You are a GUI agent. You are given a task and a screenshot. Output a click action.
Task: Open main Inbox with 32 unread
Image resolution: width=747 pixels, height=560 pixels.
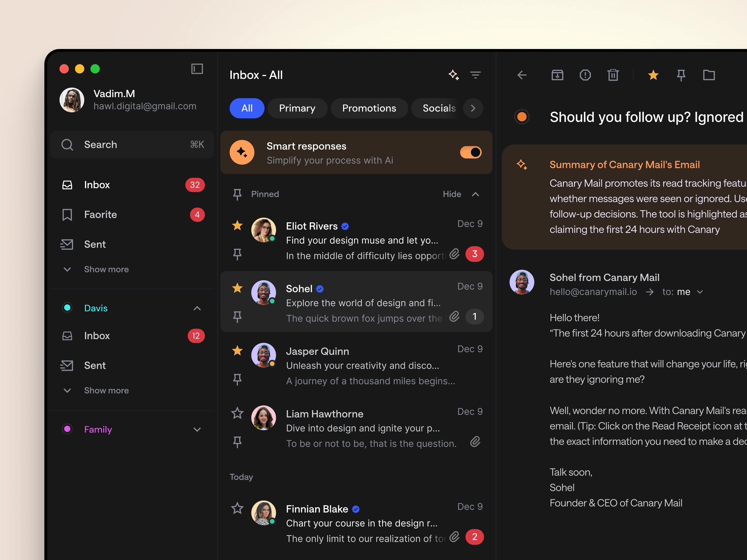[x=132, y=185]
